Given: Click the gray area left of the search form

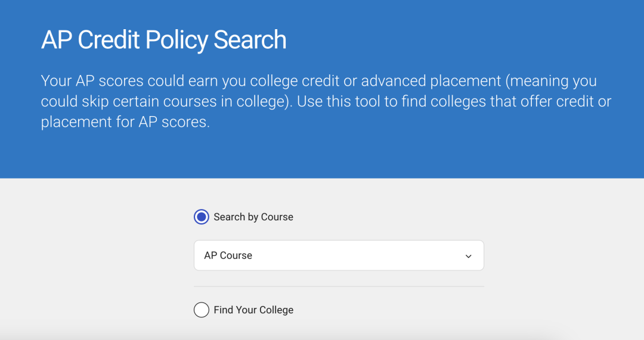Looking at the screenshot, I should coord(89,256).
